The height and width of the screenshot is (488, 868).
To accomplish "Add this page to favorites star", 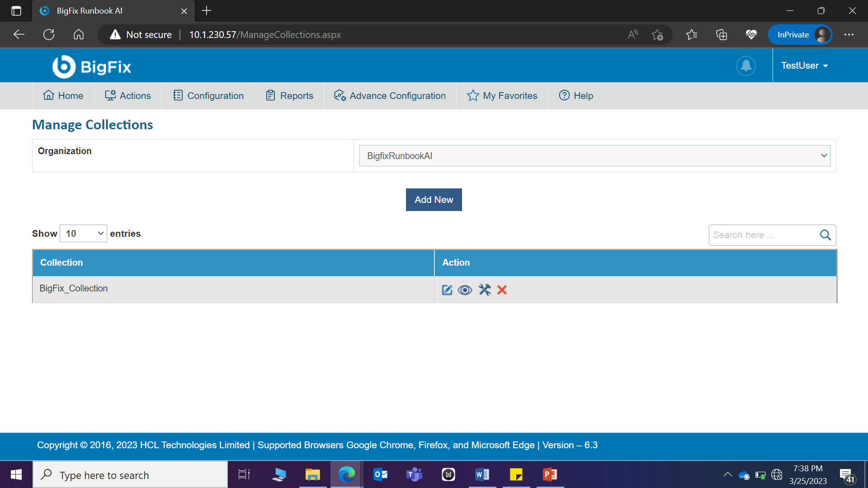I will 657,35.
